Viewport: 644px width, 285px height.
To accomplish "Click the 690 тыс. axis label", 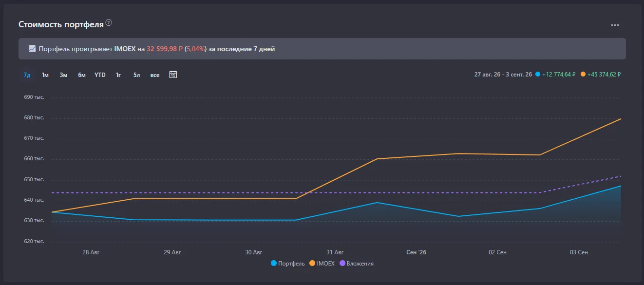I will (34, 97).
